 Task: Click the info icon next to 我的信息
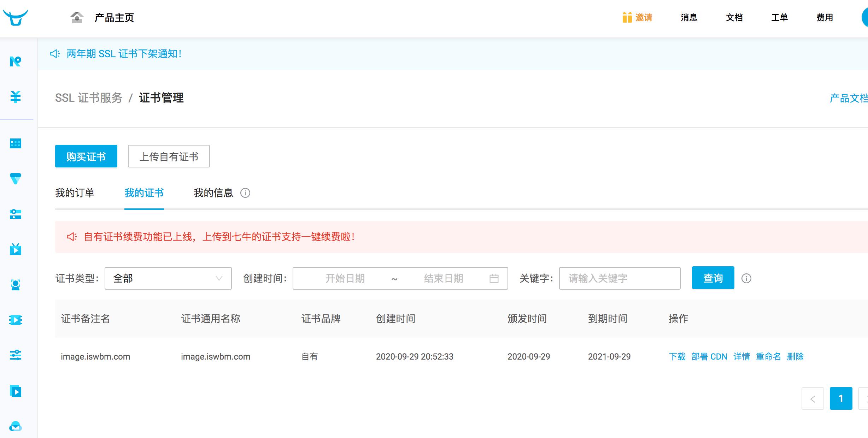coord(245,193)
